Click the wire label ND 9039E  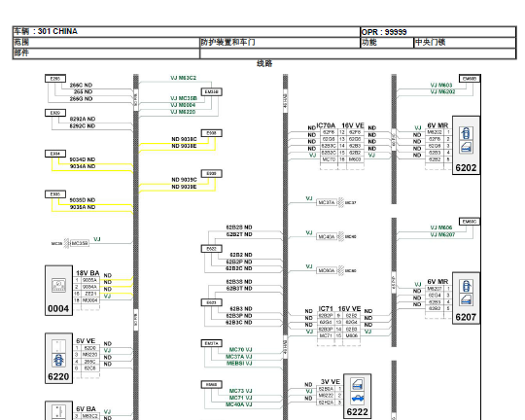[184, 187]
